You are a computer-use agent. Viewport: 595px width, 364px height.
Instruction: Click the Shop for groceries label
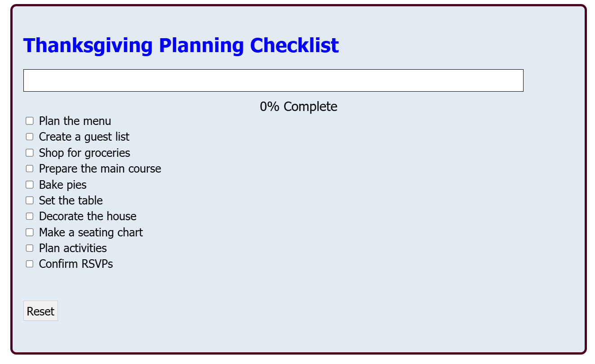coord(84,153)
